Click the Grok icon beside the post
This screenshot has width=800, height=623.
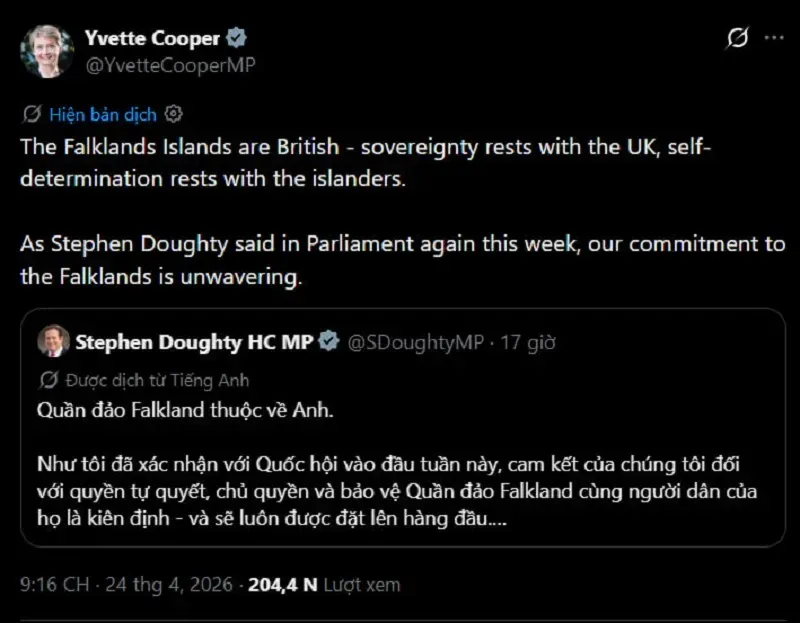coord(737,39)
